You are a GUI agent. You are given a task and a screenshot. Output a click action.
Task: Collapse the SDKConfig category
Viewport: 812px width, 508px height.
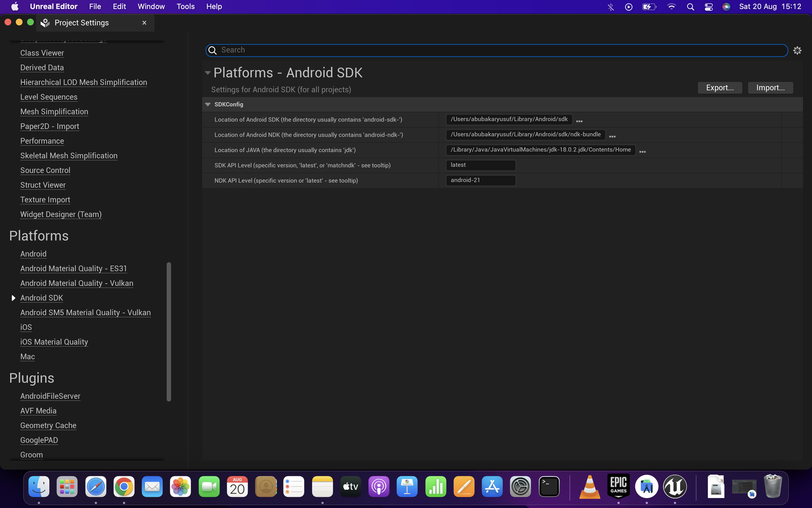tap(208, 104)
